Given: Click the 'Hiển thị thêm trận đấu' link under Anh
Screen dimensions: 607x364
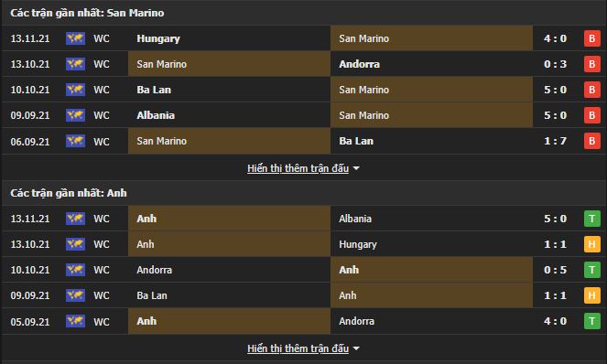Looking at the screenshot, I should point(298,349).
